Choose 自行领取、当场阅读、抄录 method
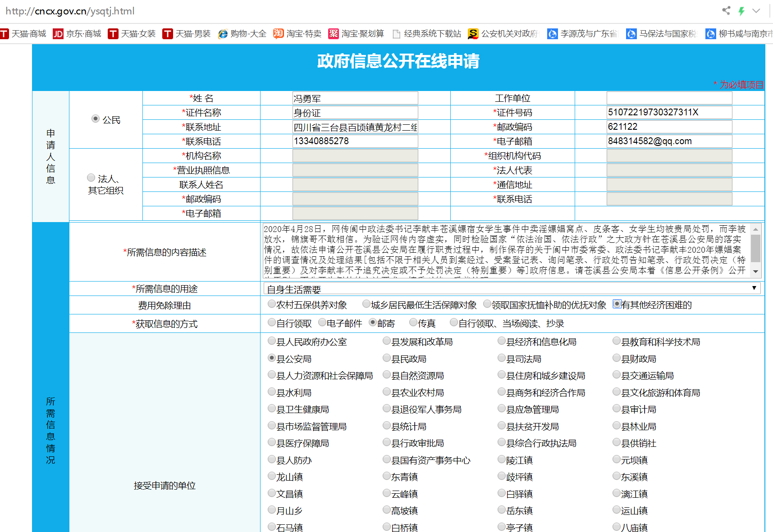 [x=454, y=322]
